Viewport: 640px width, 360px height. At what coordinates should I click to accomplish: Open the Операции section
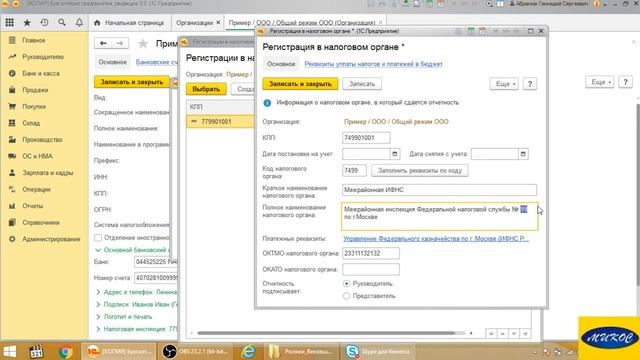tap(36, 189)
